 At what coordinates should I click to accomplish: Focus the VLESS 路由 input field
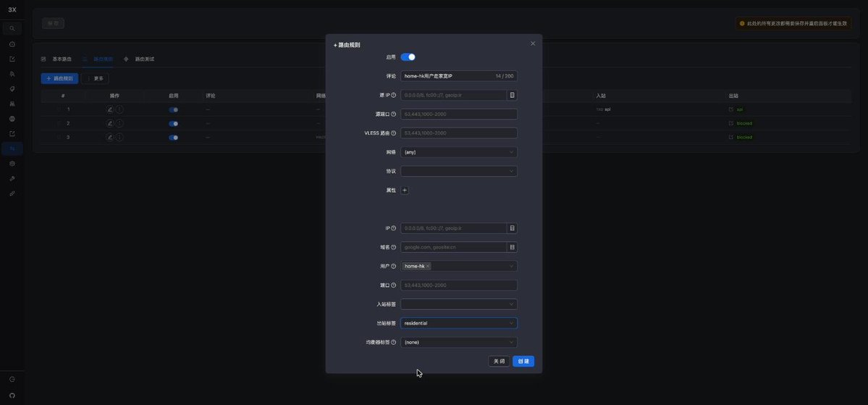coord(459,133)
